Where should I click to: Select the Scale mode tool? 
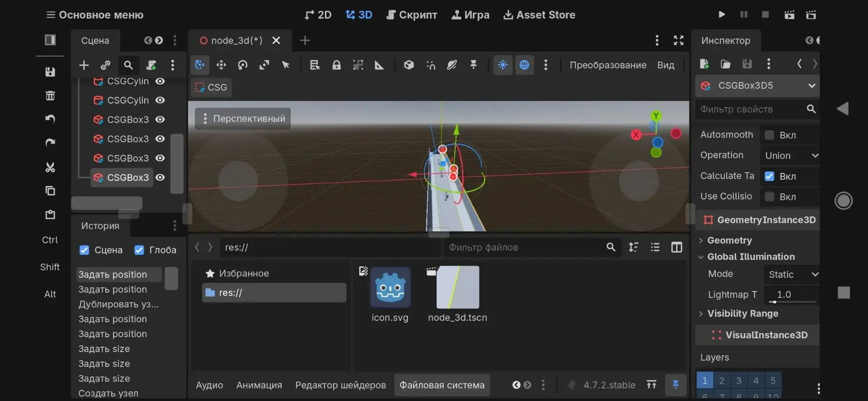(x=264, y=65)
